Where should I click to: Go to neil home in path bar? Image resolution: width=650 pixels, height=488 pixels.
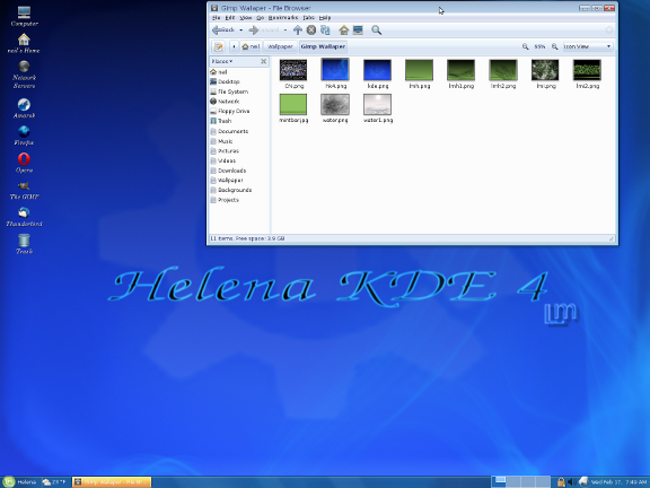[x=251, y=46]
